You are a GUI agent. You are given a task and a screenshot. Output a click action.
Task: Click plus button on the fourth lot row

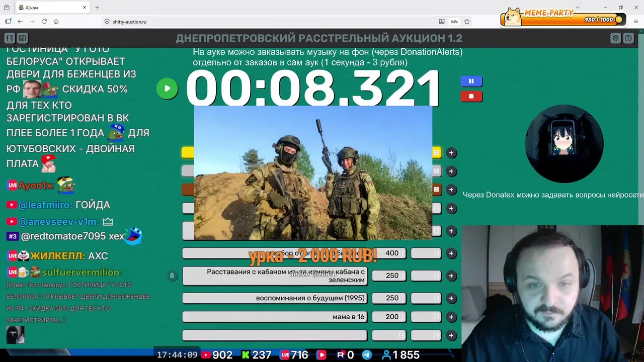(x=451, y=208)
